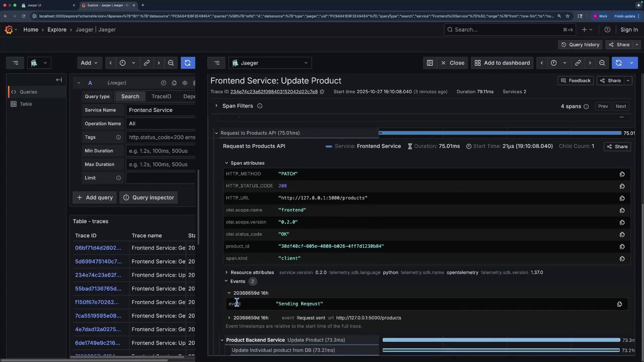Click Add to dashboard button

point(502,63)
